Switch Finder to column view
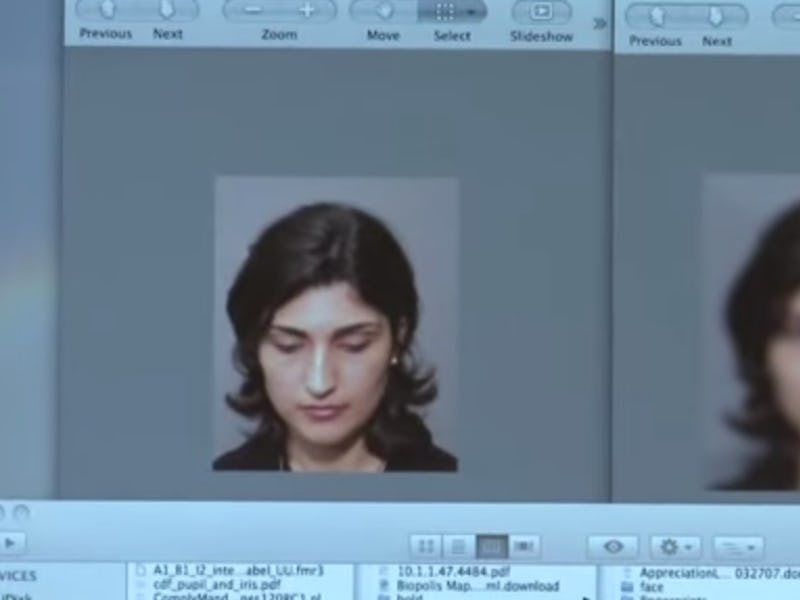 tap(491, 546)
